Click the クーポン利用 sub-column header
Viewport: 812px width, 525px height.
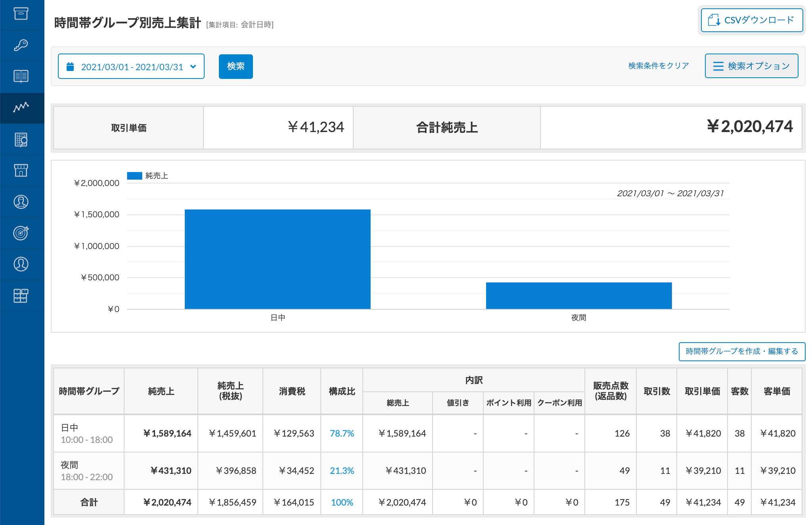(x=559, y=403)
